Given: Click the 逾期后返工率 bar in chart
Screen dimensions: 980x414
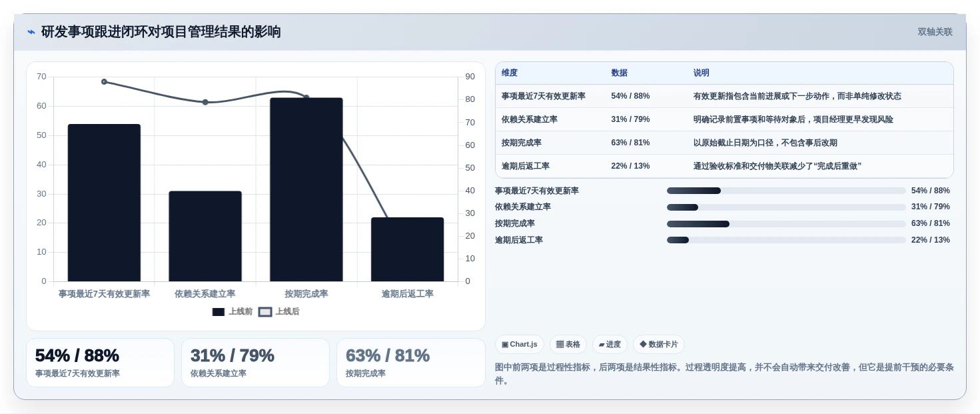Looking at the screenshot, I should point(408,249).
